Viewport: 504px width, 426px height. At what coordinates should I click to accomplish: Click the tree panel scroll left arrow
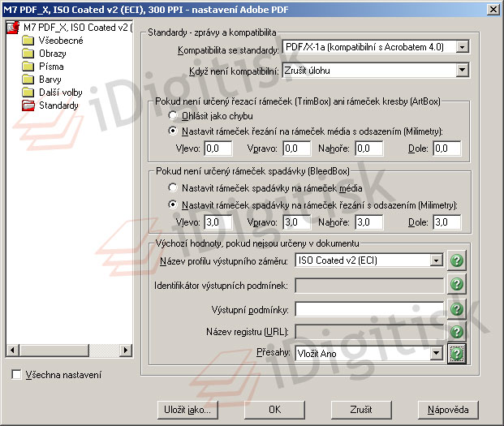coord(13,350)
